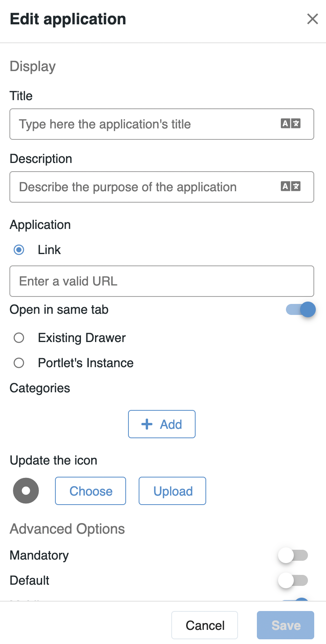Click the plus icon in Add button
This screenshot has height=644, width=326.
click(147, 424)
